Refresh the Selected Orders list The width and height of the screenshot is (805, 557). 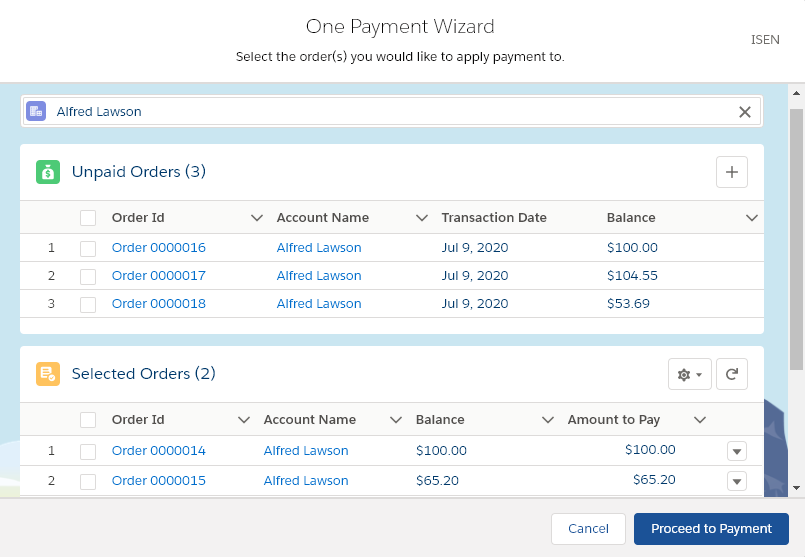731,374
